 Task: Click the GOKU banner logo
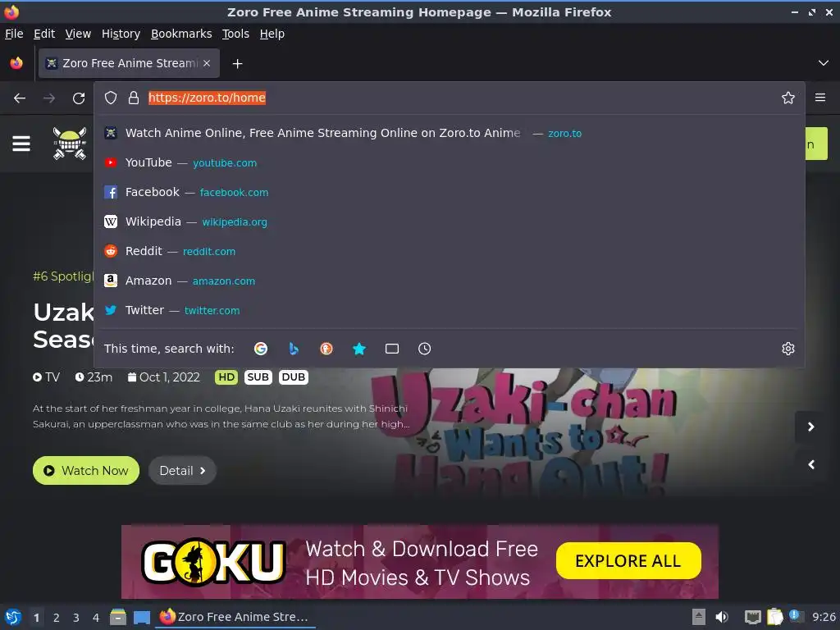[x=212, y=561]
